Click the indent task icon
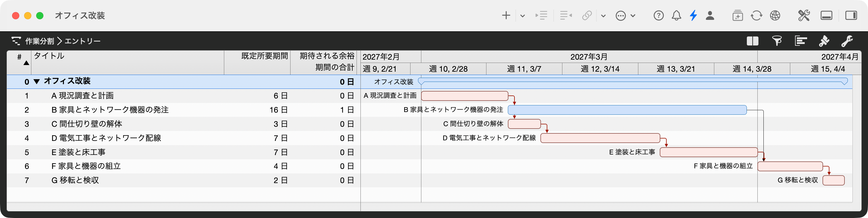Screen dimensions: 868x218 541,15
